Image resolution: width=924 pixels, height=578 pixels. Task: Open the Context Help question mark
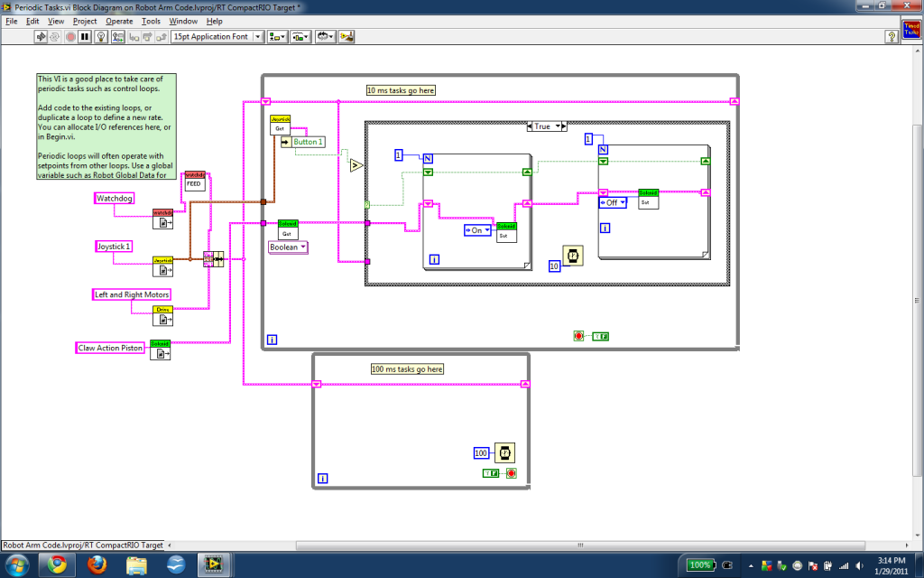click(x=891, y=37)
